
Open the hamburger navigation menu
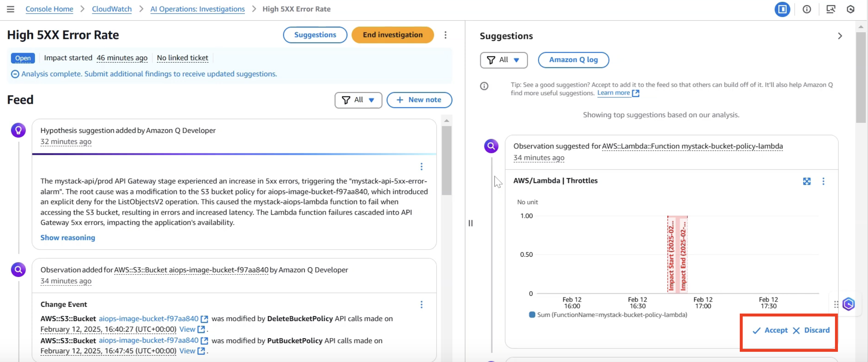[x=11, y=9]
